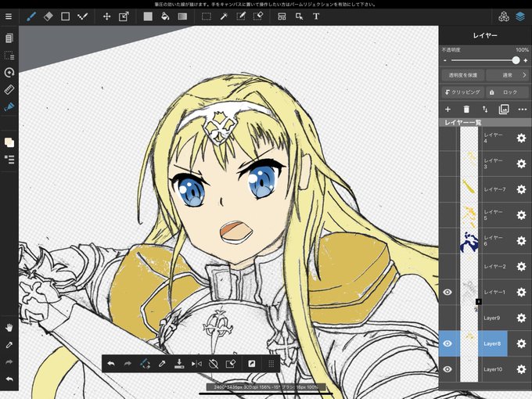Click the opacity slider handle

coord(516,60)
